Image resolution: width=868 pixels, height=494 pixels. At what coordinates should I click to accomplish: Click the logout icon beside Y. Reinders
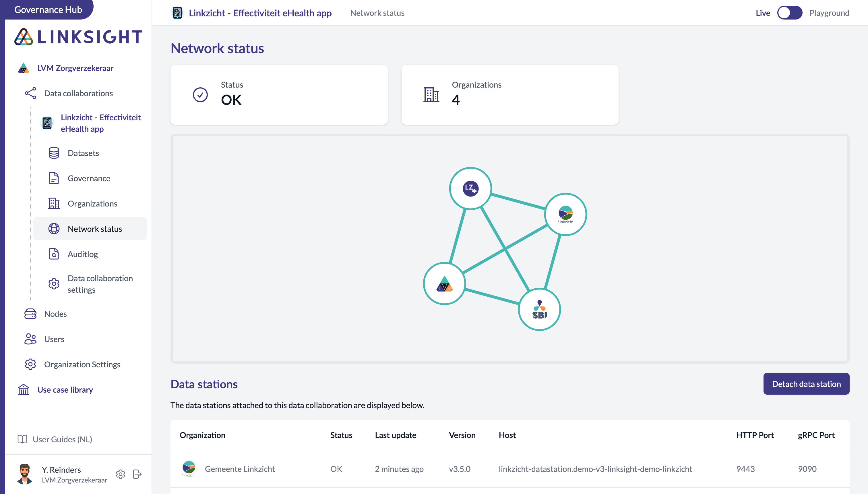tap(137, 474)
